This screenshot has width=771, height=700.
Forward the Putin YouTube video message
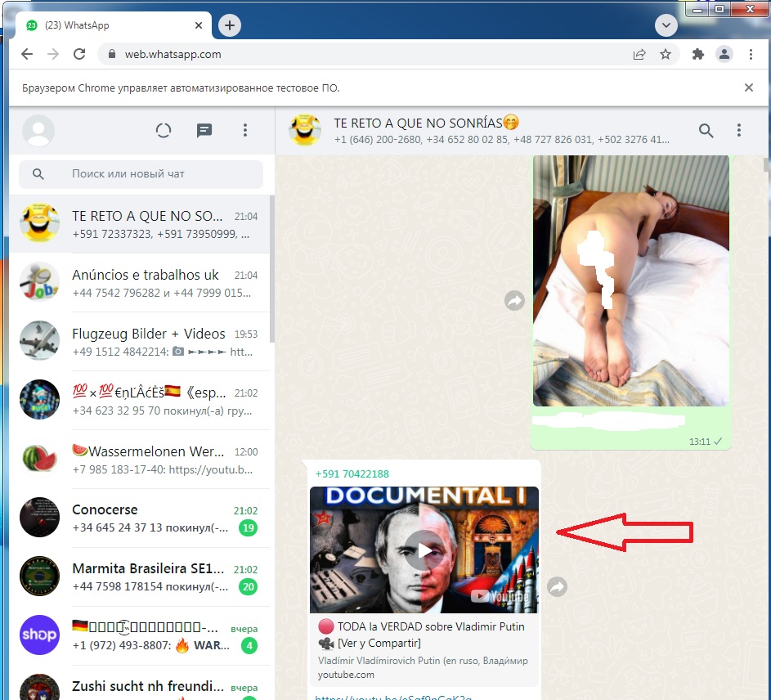[557, 586]
